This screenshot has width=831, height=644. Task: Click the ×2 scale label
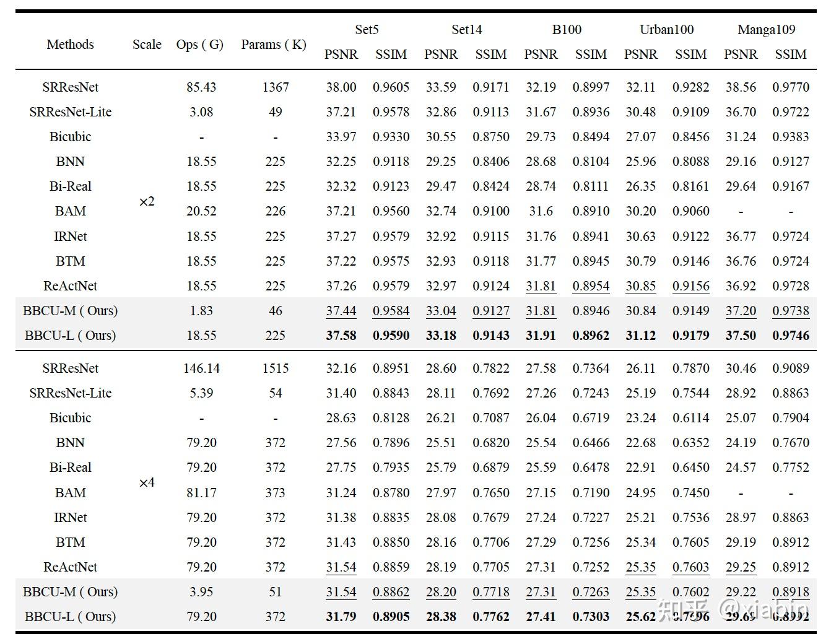[x=147, y=202]
